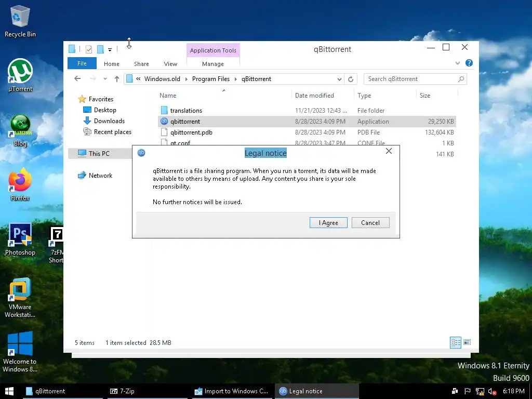Viewport: 532px width, 399px height.
Task: Expand the ribbon with the chevron
Action: click(x=457, y=63)
